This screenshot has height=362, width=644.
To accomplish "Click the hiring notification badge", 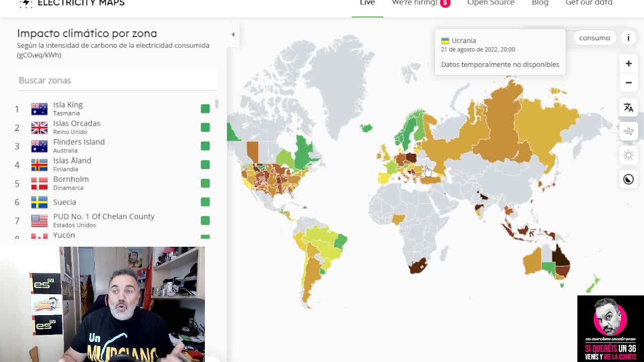I will pyautogui.click(x=445, y=3).
